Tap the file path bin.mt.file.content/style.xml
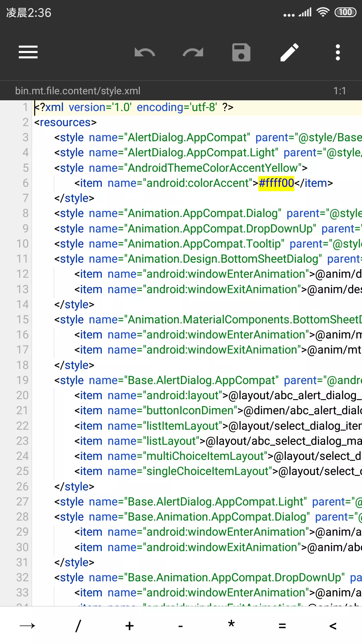 coord(78,91)
